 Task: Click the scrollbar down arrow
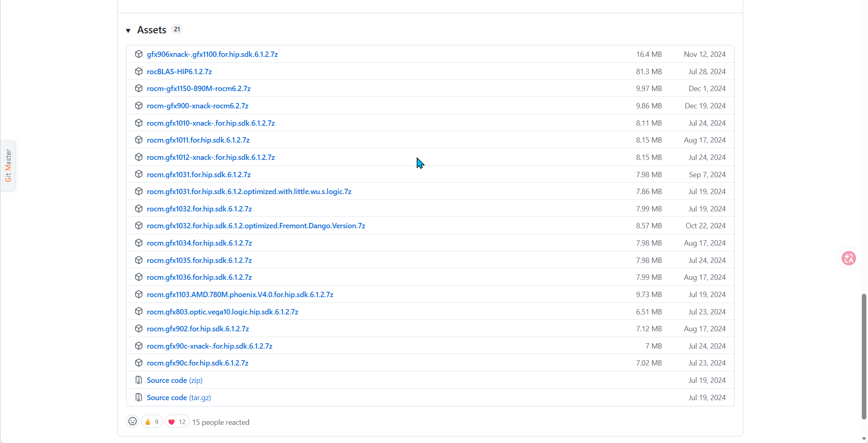864,439
